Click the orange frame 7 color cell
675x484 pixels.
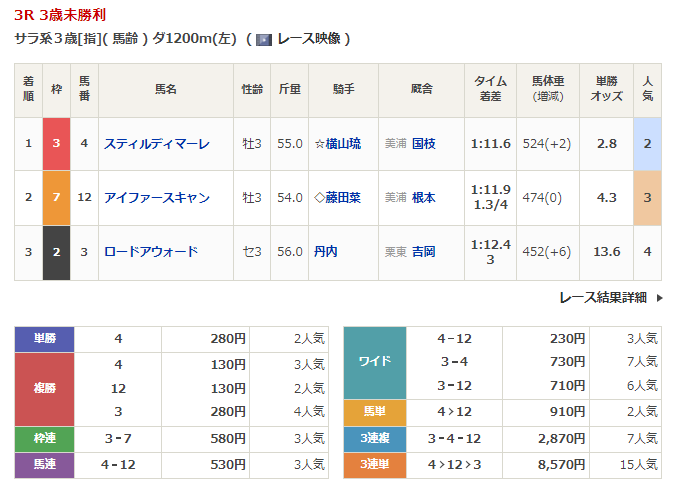56,198
